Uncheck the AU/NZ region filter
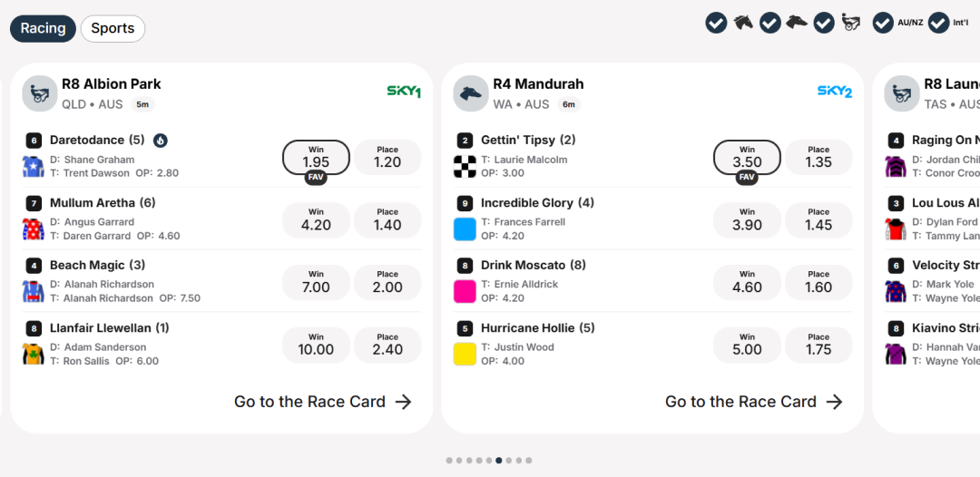 tap(883, 23)
